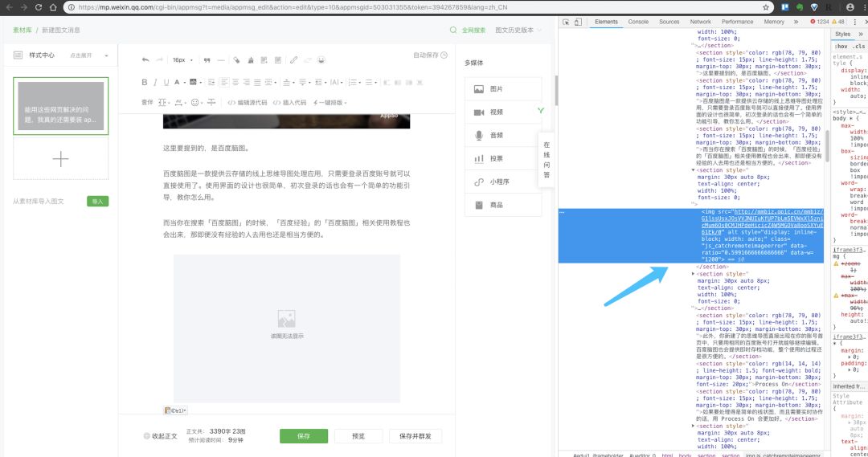Image resolution: width=868 pixels, height=457 pixels.
Task: Justify text alignment
Action: click(x=257, y=82)
